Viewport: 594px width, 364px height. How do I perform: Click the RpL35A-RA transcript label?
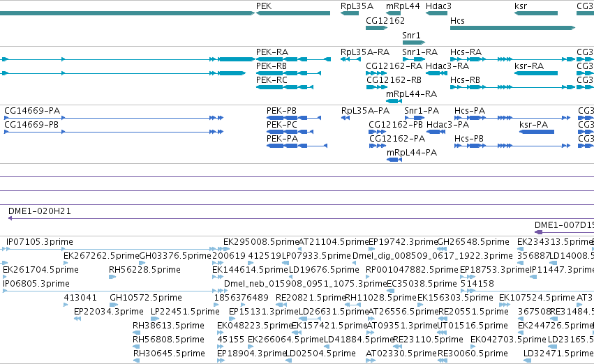tap(365, 52)
